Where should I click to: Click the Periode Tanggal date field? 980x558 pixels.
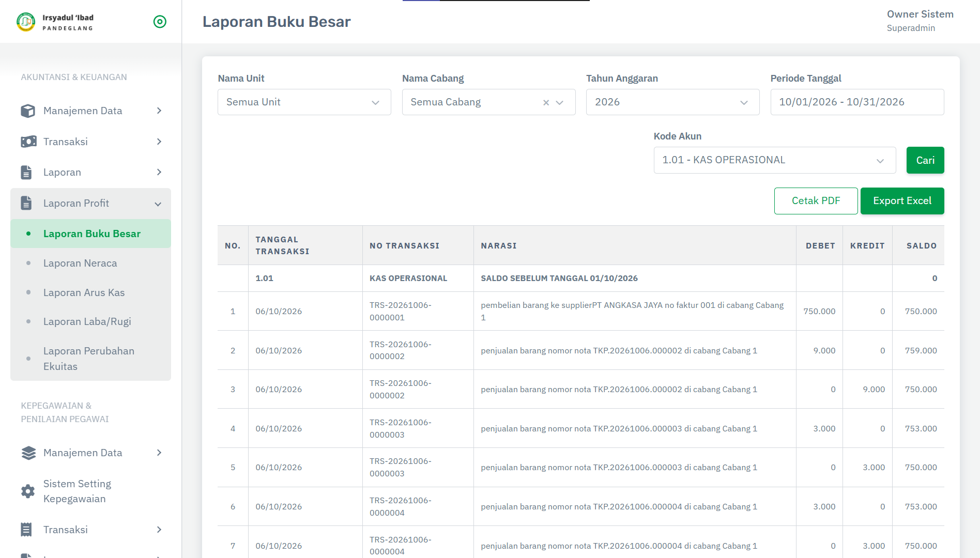857,102
